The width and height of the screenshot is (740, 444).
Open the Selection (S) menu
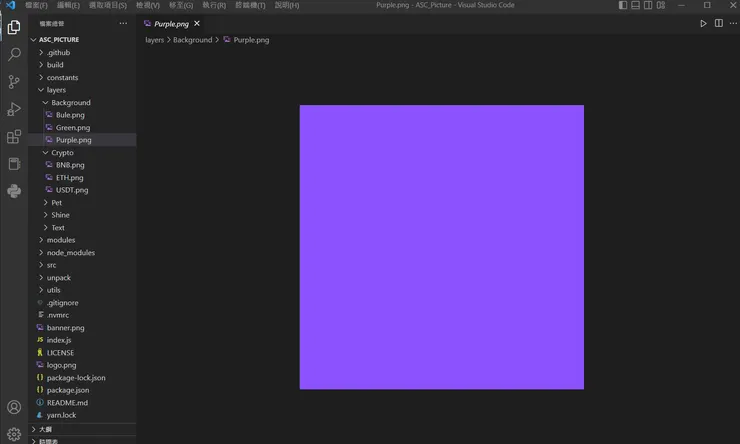[x=108, y=5]
